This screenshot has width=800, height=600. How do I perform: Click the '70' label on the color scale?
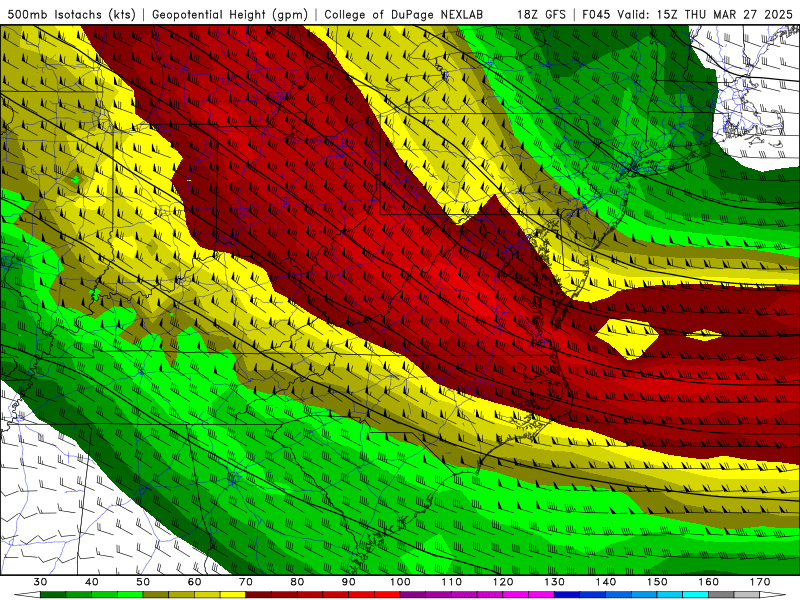[246, 582]
